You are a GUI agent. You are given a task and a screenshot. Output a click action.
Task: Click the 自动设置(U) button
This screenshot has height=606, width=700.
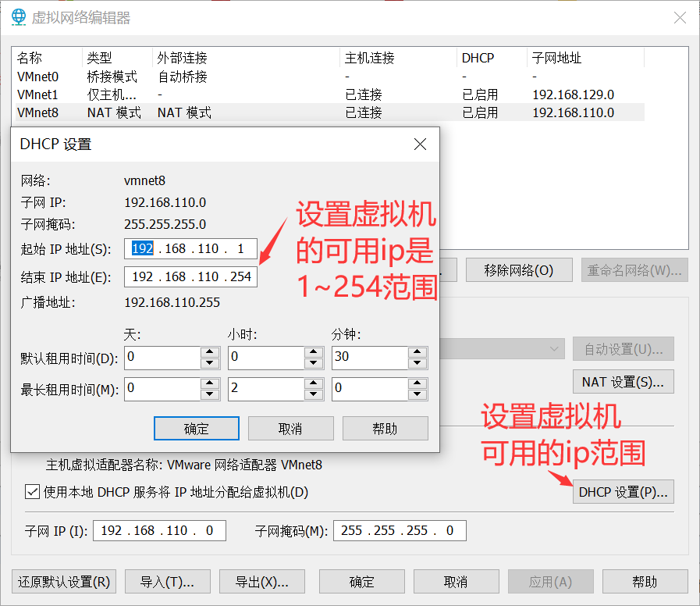coord(624,348)
